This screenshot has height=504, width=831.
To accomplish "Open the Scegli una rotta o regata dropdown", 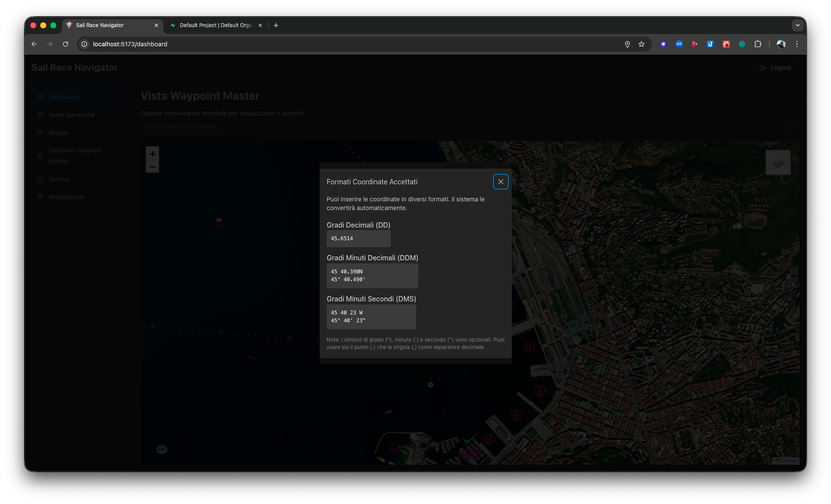I will (467, 126).
